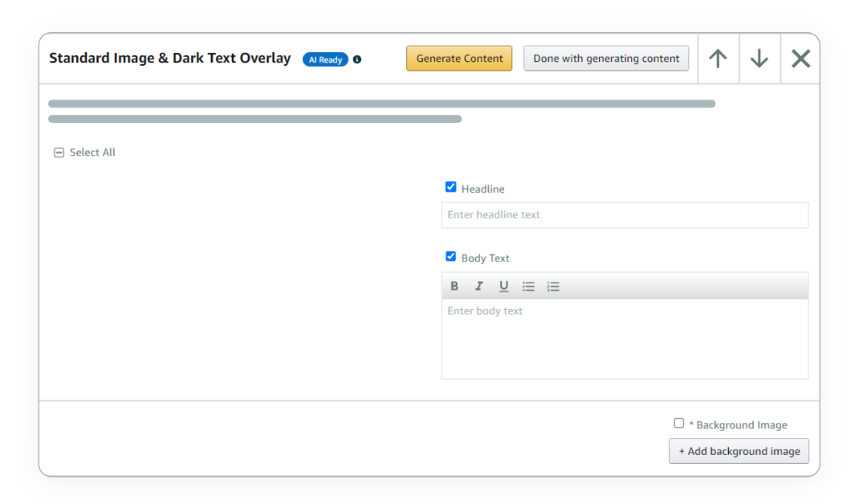Remove the module with the X icon
Image resolution: width=867 pixels, height=504 pixels.
click(x=800, y=59)
